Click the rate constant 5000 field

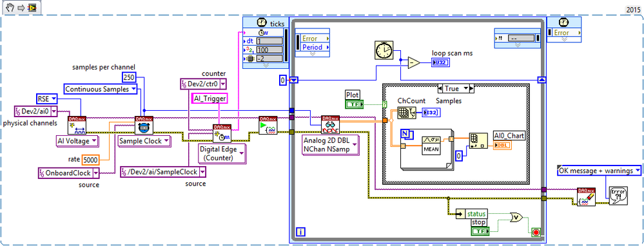pos(90,158)
